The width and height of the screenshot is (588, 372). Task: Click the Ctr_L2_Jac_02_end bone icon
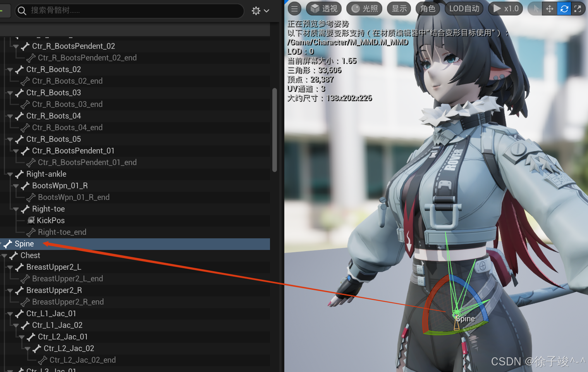[43, 360]
